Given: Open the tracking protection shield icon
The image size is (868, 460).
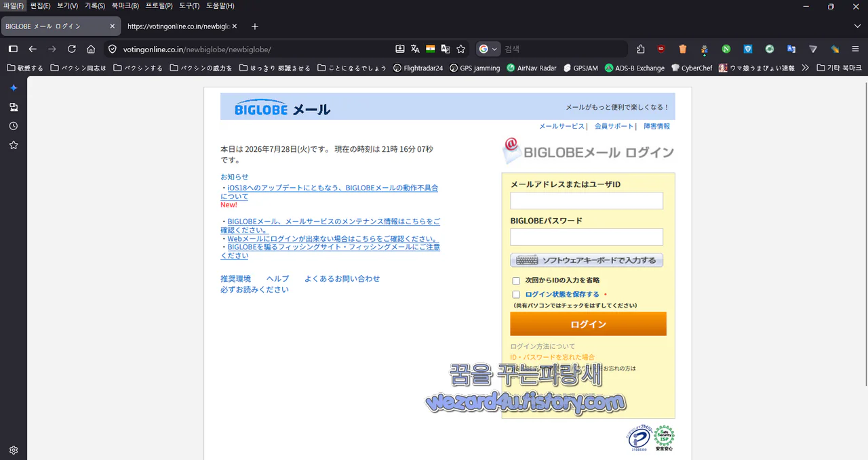Looking at the screenshot, I should pos(113,49).
